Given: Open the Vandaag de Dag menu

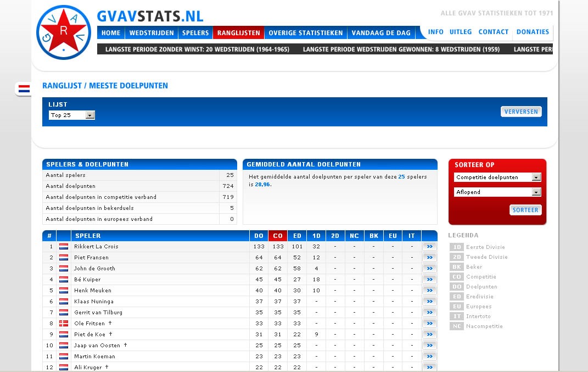Looking at the screenshot, I should point(381,33).
